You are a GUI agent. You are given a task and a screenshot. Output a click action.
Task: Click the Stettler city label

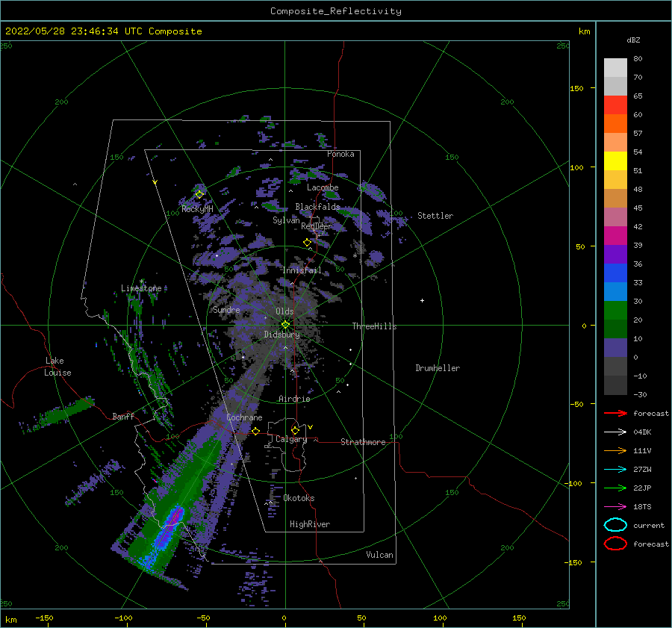[435, 216]
